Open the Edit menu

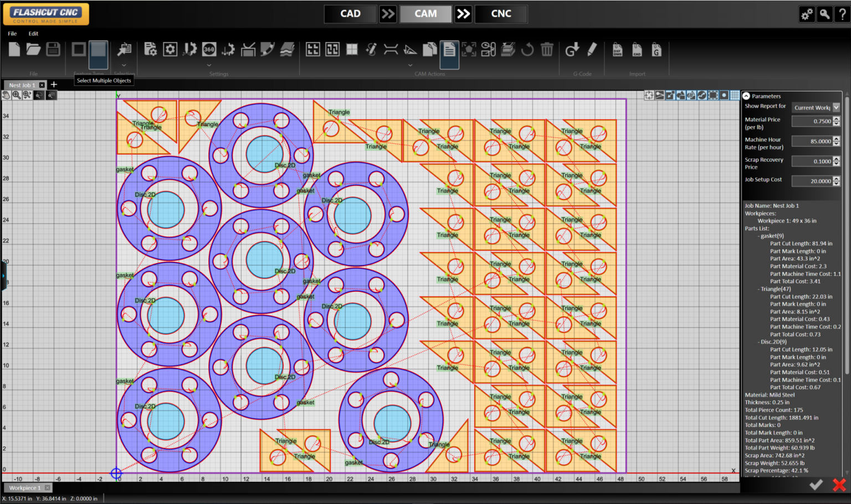33,33
